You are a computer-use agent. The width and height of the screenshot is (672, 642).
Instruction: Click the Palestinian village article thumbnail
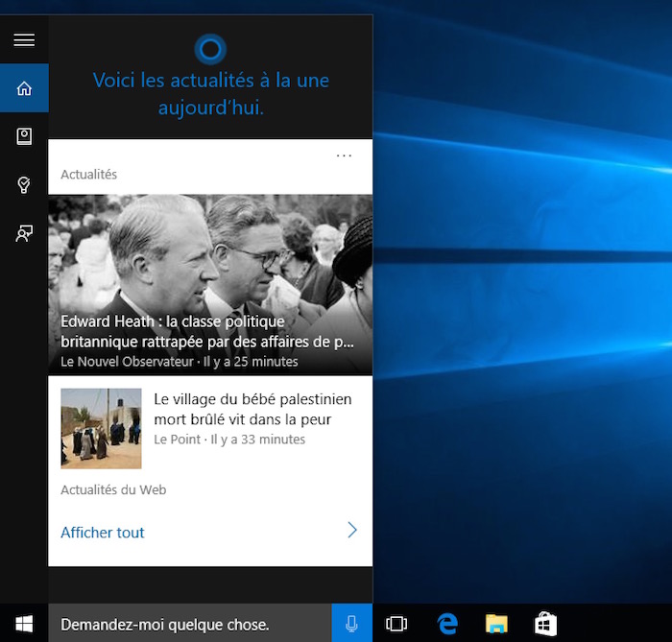(101, 428)
